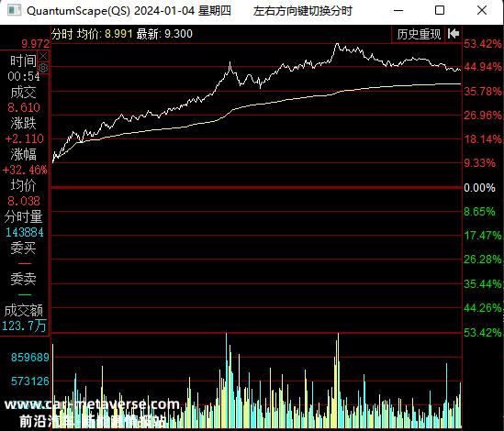The image size is (504, 431).
Task: Click the 859689 volume axis label
Action: click(30, 357)
